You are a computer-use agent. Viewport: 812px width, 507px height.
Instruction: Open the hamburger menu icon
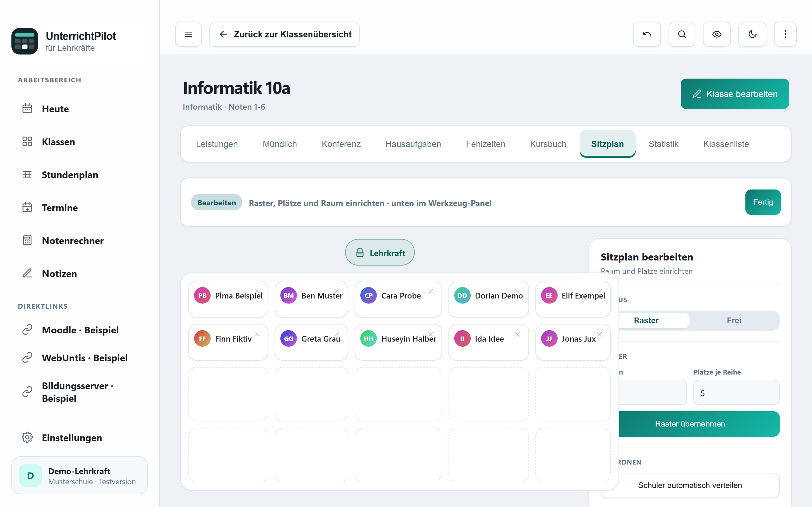188,34
